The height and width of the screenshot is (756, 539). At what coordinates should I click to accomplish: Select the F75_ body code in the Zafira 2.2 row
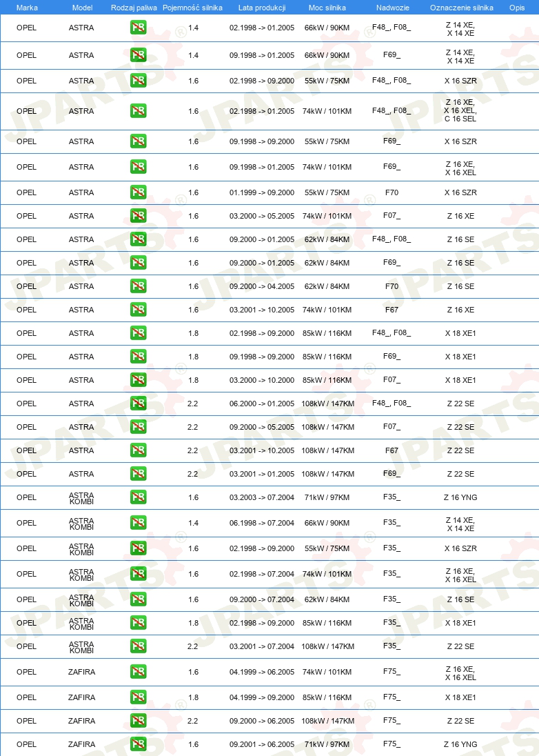click(391, 721)
